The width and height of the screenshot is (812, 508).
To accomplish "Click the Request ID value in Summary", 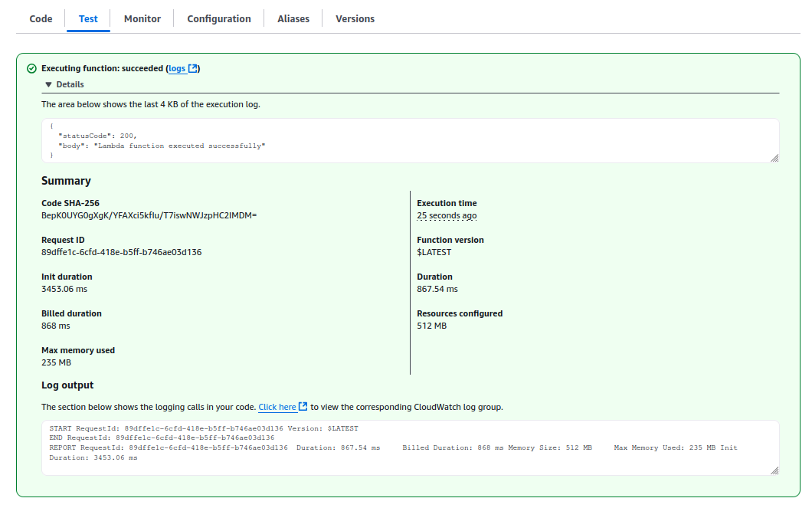I will click(x=121, y=252).
